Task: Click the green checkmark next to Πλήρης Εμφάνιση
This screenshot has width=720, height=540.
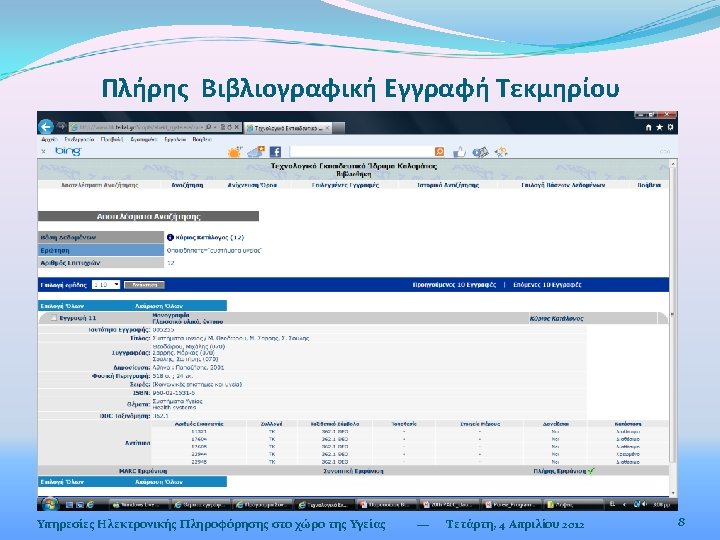Action: (x=591, y=471)
